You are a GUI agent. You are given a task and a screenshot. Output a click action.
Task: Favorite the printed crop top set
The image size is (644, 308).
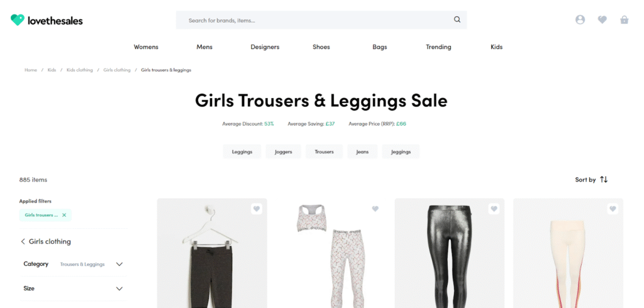click(x=375, y=209)
